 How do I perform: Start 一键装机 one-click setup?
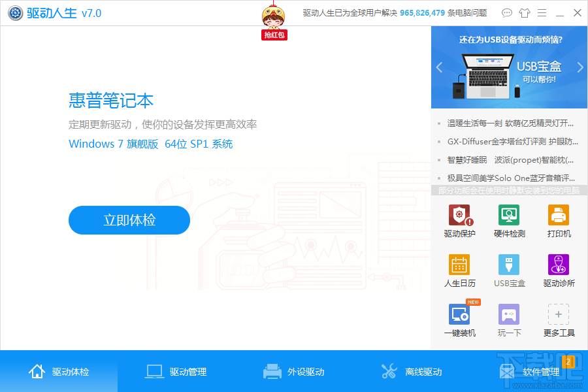click(459, 319)
